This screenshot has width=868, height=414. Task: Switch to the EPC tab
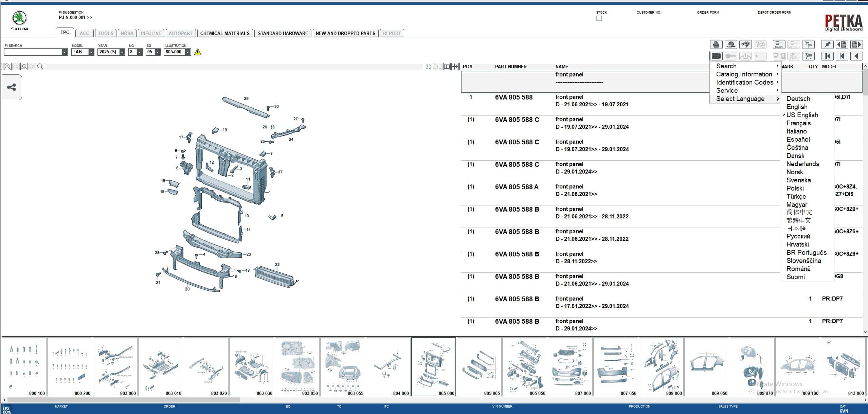(65, 33)
